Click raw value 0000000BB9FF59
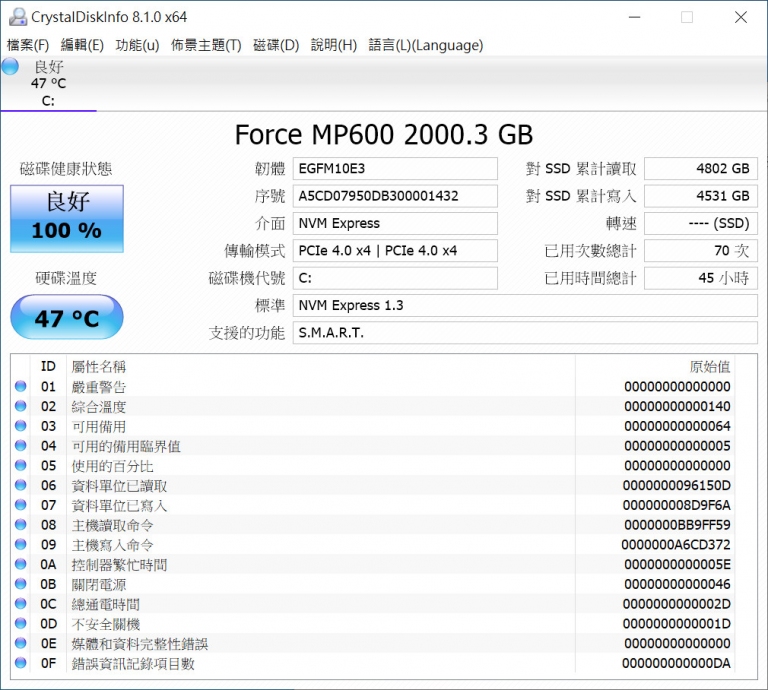 (x=677, y=525)
